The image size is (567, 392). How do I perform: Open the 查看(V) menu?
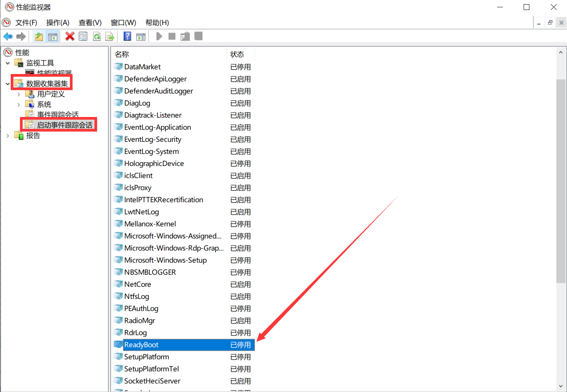pyautogui.click(x=90, y=23)
